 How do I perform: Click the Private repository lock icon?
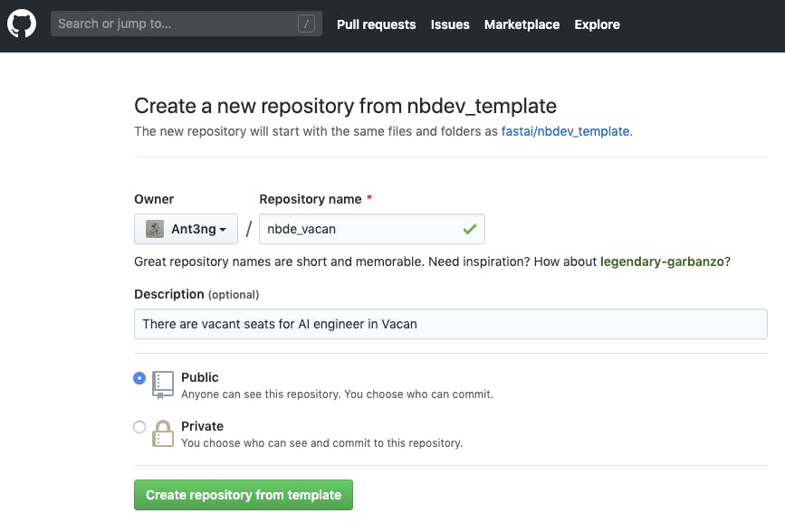tap(163, 433)
